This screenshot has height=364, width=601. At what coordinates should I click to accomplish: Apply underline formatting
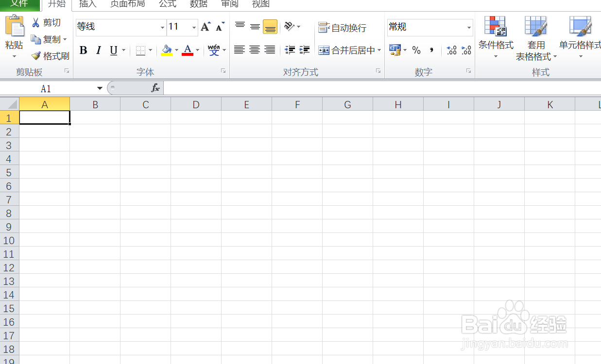pos(112,50)
